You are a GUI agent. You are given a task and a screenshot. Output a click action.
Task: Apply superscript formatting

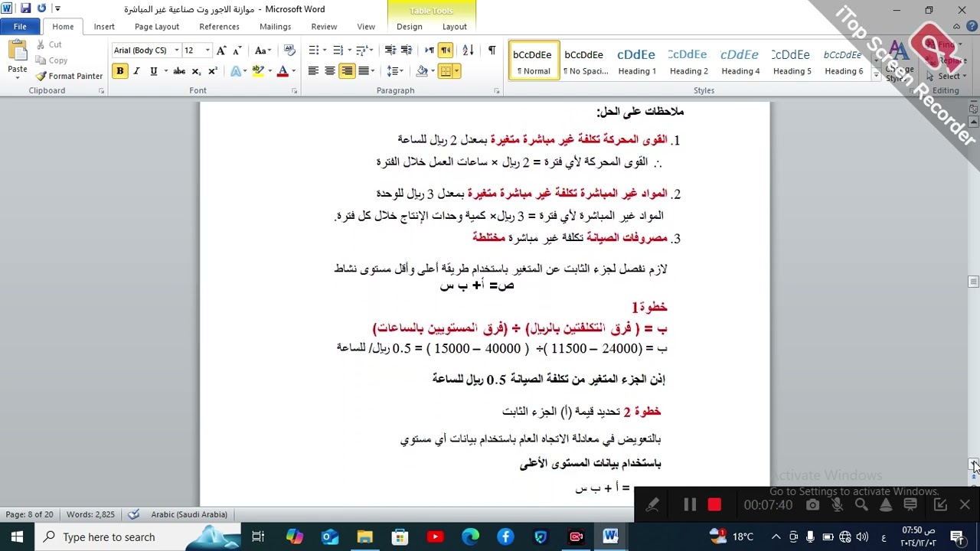click(x=213, y=71)
